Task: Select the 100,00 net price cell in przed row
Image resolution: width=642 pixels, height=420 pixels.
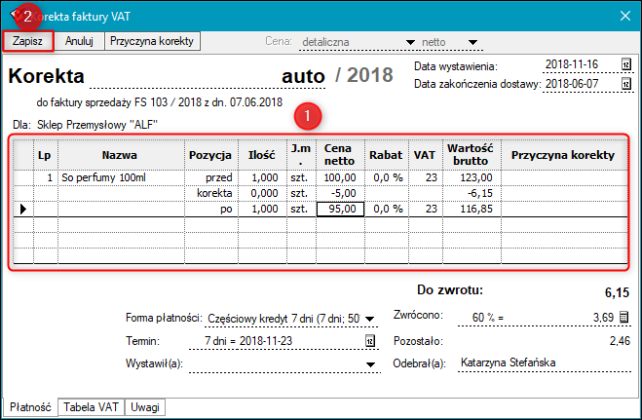Action: [x=340, y=178]
